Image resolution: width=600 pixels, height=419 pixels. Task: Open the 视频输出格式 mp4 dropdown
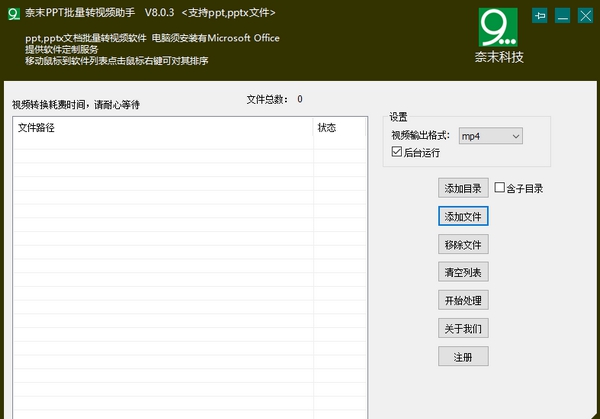pyautogui.click(x=490, y=136)
